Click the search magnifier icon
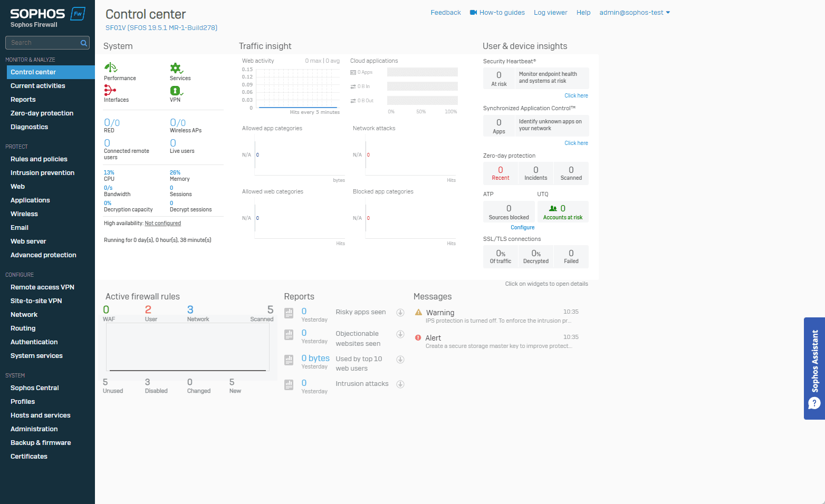 pyautogui.click(x=83, y=43)
